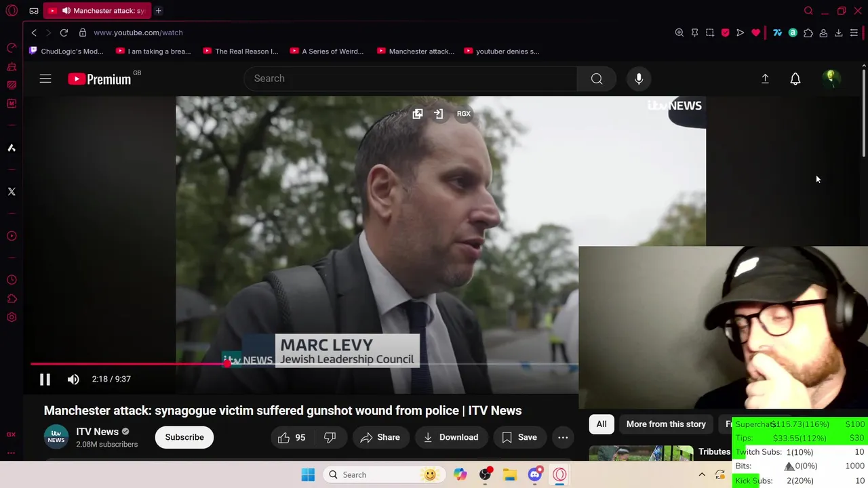Open the X icon in Opera sidebar
Screen dimensions: 868x488
pos(12,192)
